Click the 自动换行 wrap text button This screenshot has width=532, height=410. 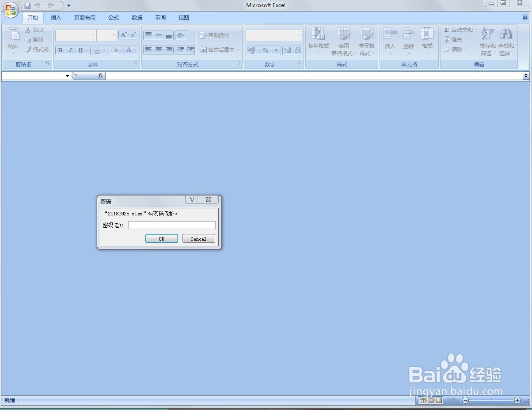(215, 35)
